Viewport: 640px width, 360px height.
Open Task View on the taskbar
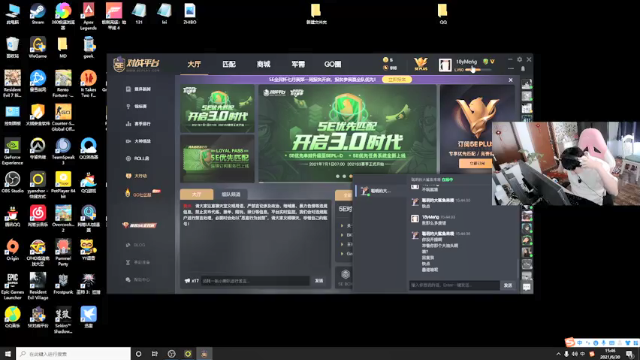click(155, 353)
